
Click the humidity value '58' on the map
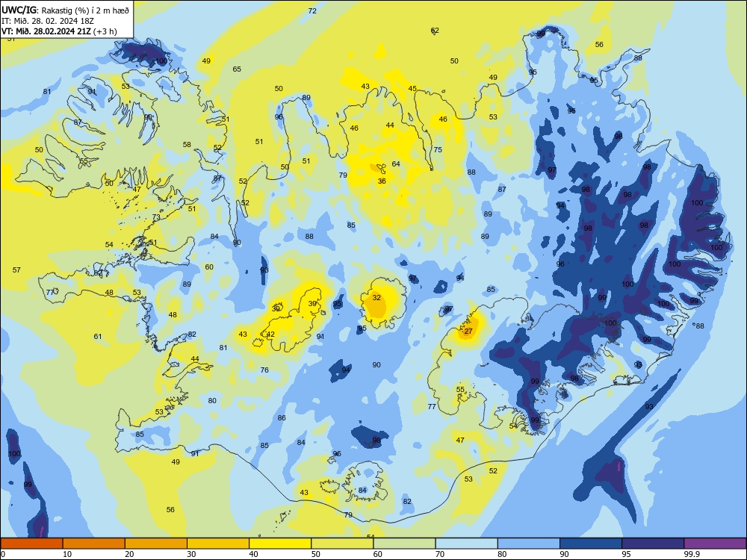click(x=187, y=145)
